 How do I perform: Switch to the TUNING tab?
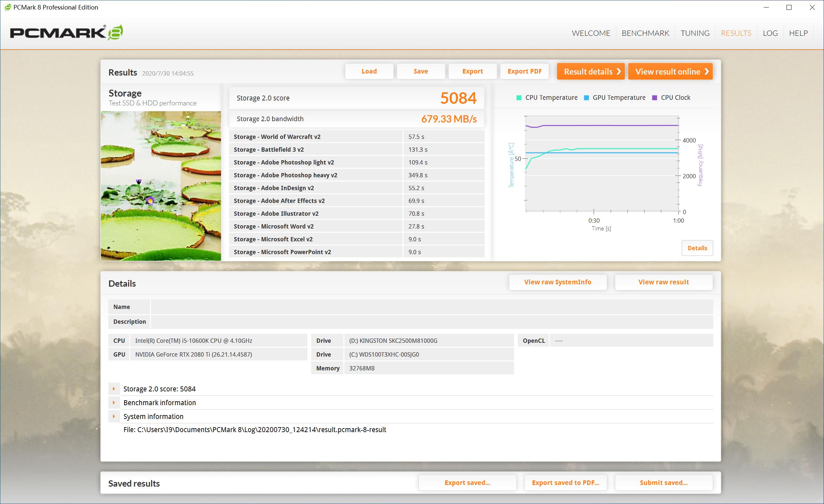click(x=695, y=33)
